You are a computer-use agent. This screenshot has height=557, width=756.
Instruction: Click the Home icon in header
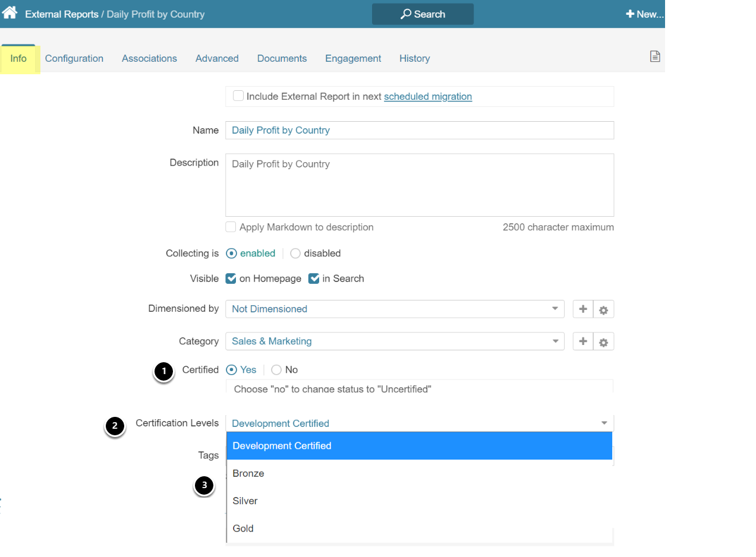point(10,13)
